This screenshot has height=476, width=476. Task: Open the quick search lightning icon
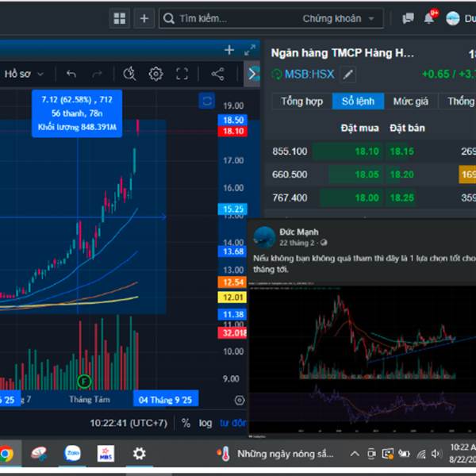coord(129,74)
